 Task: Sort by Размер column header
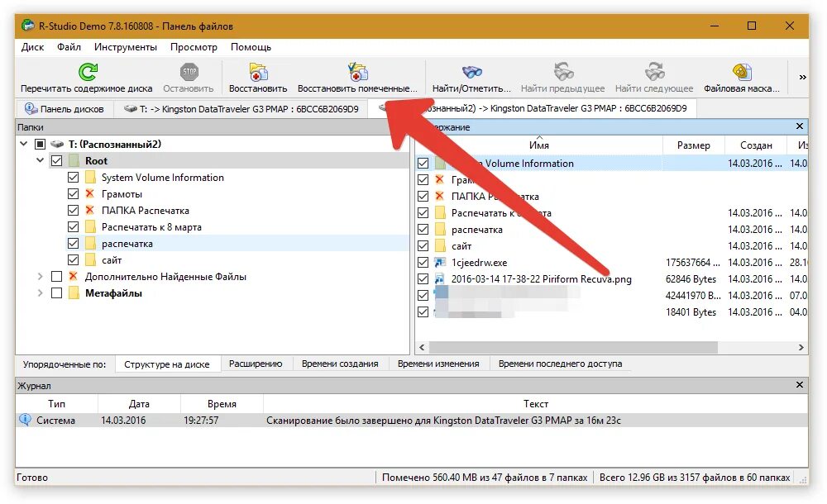click(x=694, y=145)
